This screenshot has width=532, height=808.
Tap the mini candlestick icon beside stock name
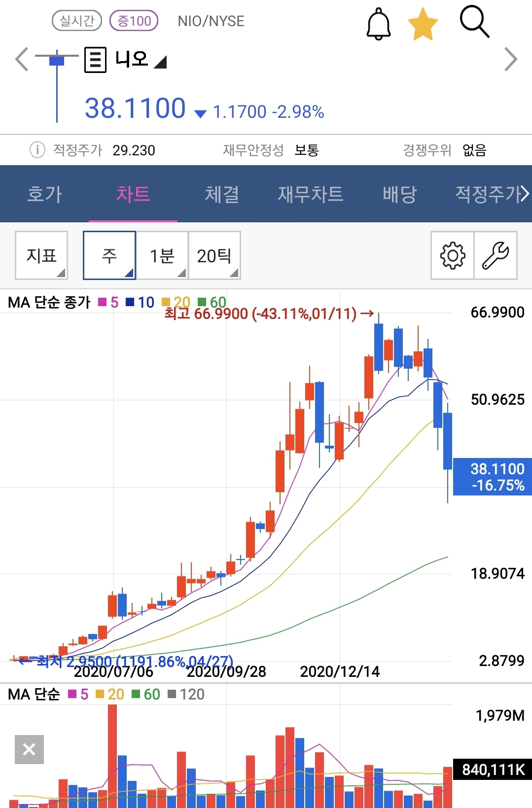point(57,85)
